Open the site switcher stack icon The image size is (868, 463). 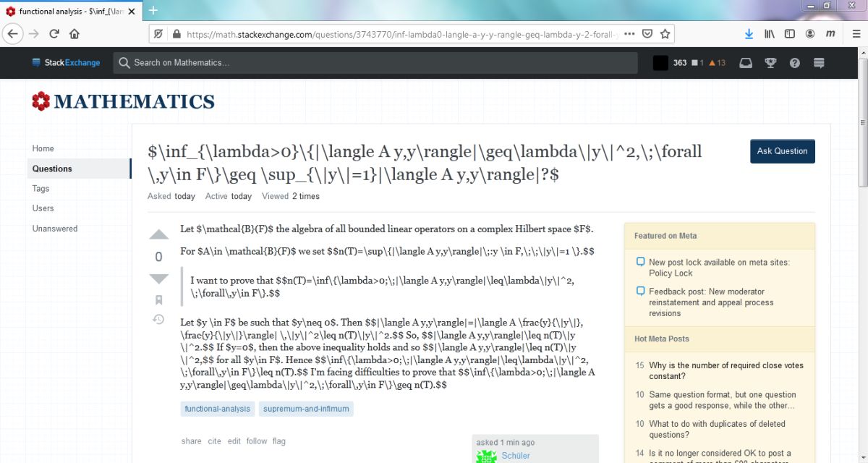coord(819,63)
